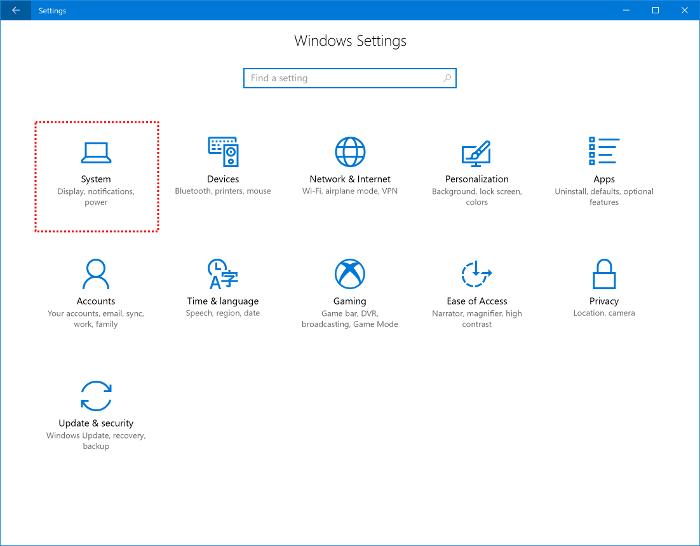Click the Time & language label

(x=223, y=301)
